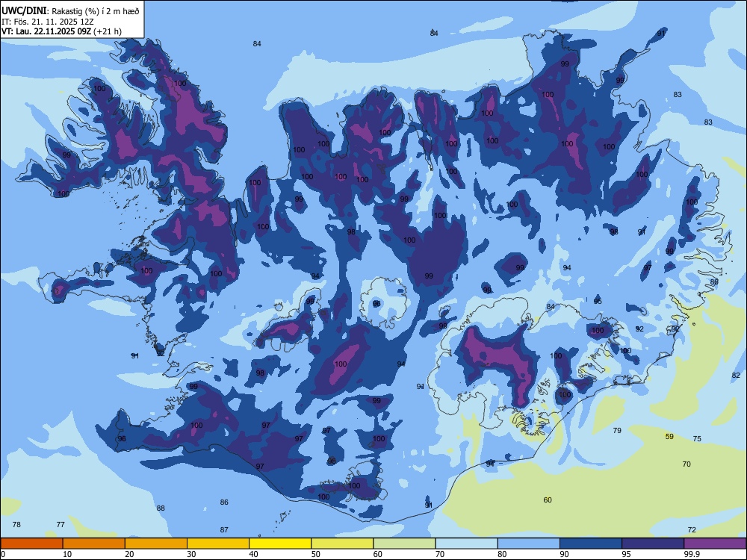Viewport: 747px width, 560px height.
Task: Select the map humidity value '77'
Action: pyautogui.click(x=61, y=524)
